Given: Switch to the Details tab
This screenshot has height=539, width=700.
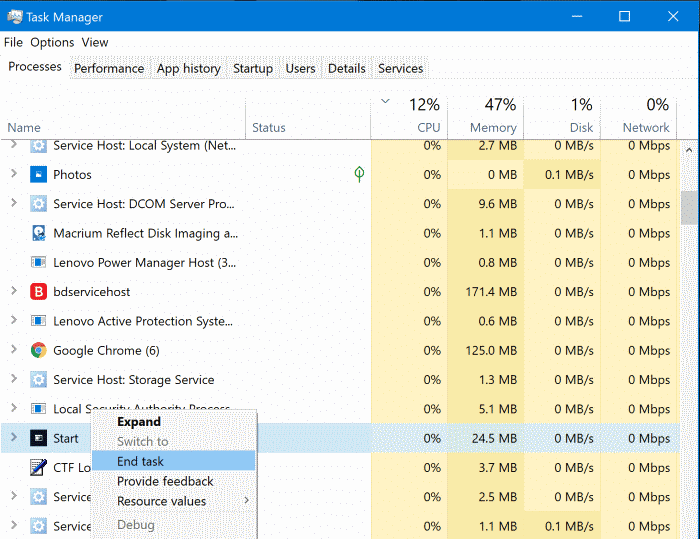Looking at the screenshot, I should 347,68.
